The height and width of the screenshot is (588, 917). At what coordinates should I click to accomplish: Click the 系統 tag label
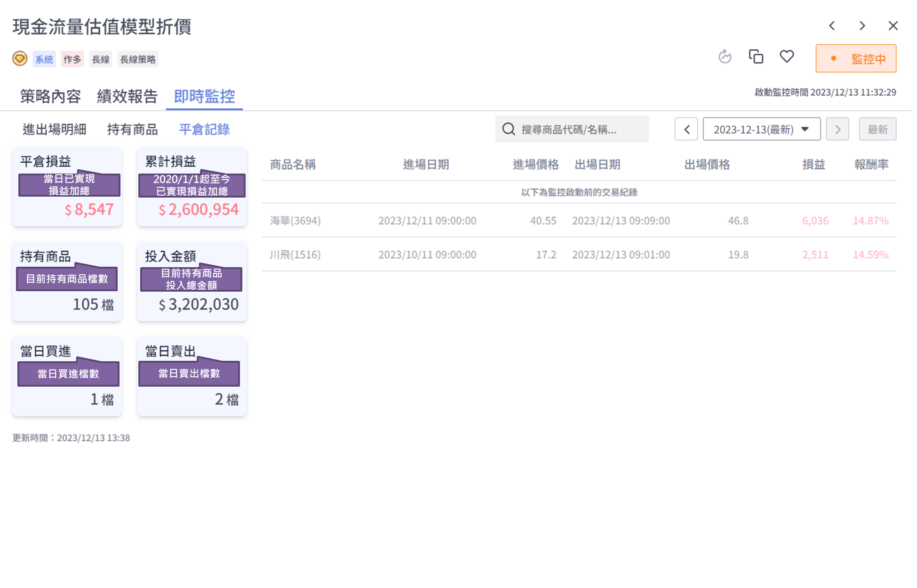(44, 60)
